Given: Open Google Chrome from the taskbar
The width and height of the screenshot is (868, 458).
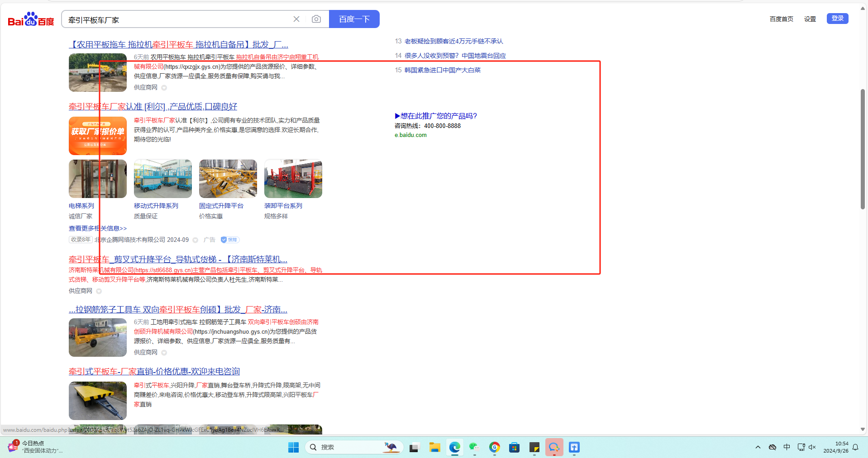Looking at the screenshot, I should tap(494, 447).
